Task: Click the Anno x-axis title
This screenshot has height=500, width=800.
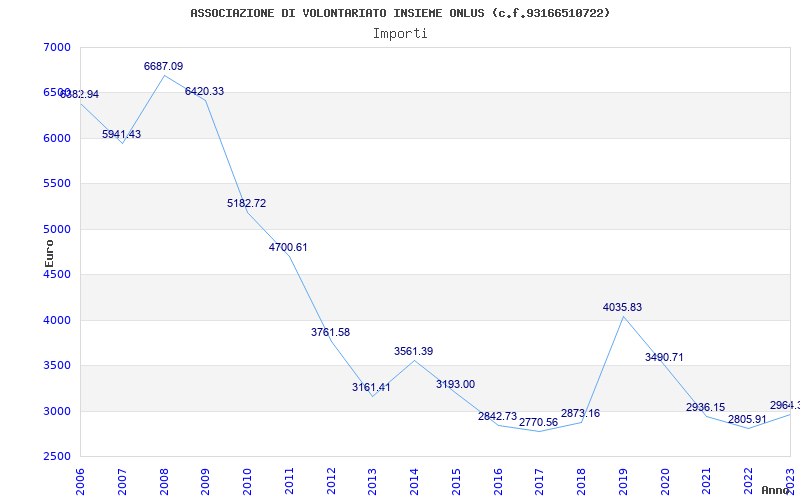Action: coord(776,490)
